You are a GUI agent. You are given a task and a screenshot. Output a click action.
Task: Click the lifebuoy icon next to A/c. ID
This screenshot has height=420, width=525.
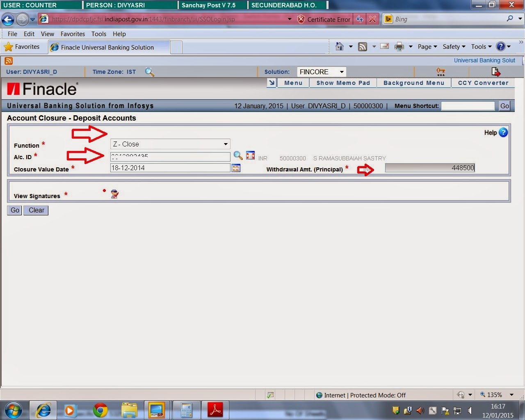[250, 155]
